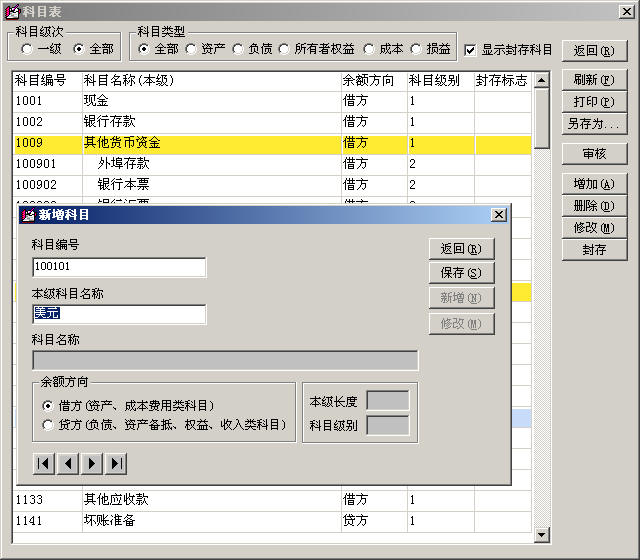This screenshot has height=560, width=640.
Task: Click the 保存 button in dialog
Action: pyautogui.click(x=460, y=273)
